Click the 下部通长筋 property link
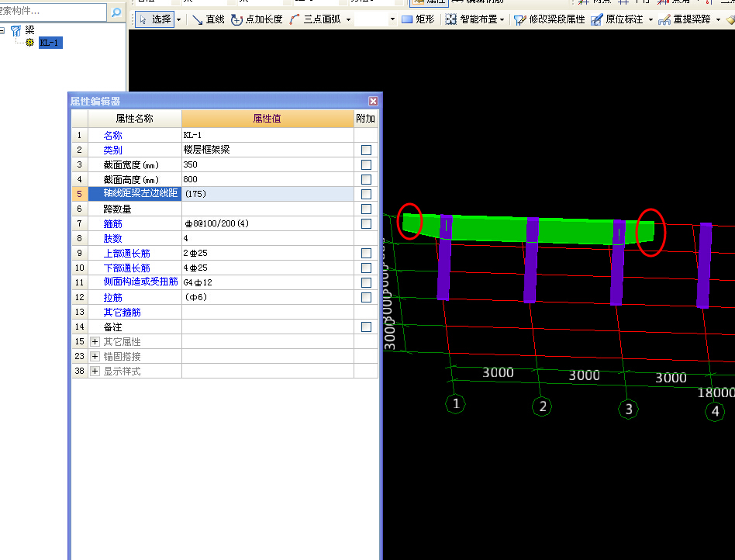The width and height of the screenshot is (735, 560). click(126, 268)
